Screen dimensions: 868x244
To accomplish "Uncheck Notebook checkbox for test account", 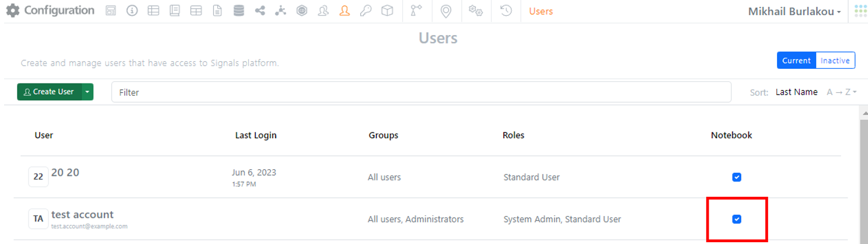I will click(737, 219).
